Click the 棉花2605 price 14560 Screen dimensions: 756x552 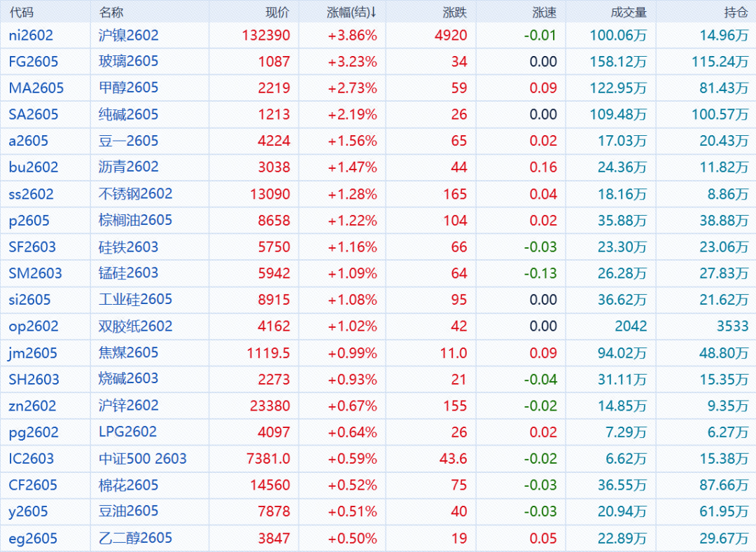point(269,485)
